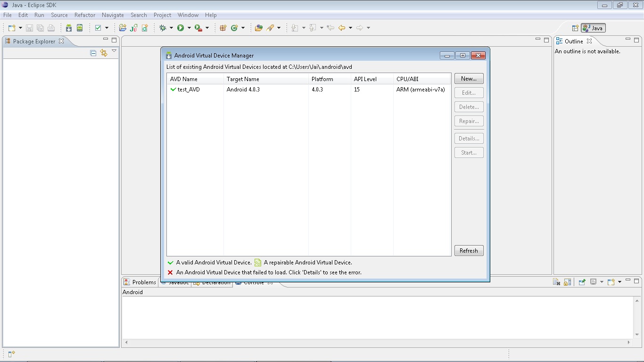Open the Help menu
This screenshot has height=362, width=644.
pyautogui.click(x=211, y=15)
